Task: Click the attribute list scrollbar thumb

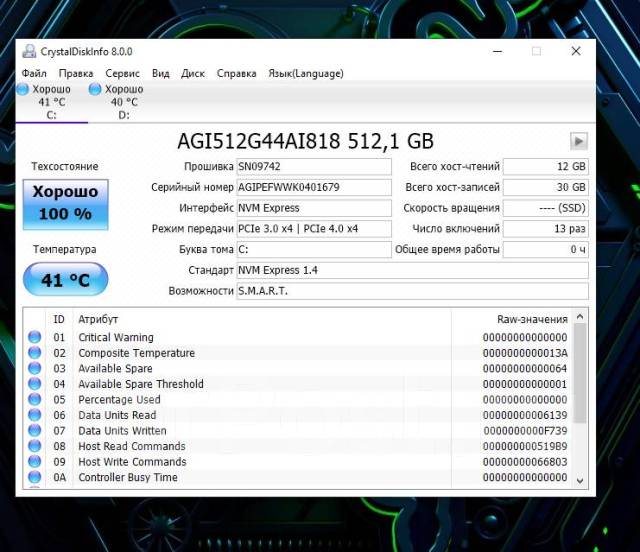Action: (580, 374)
